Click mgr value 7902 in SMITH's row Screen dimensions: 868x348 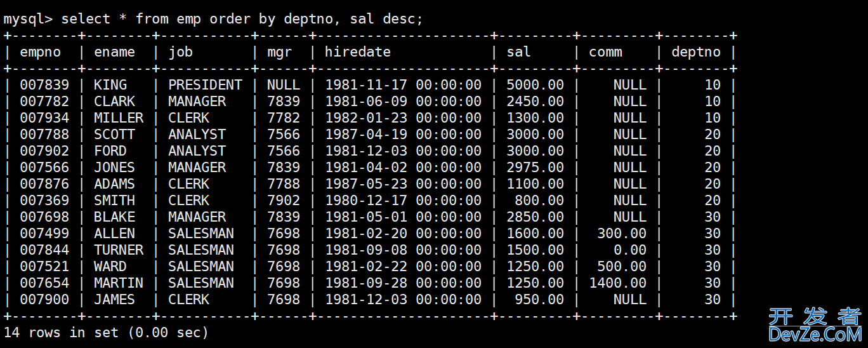(x=284, y=200)
